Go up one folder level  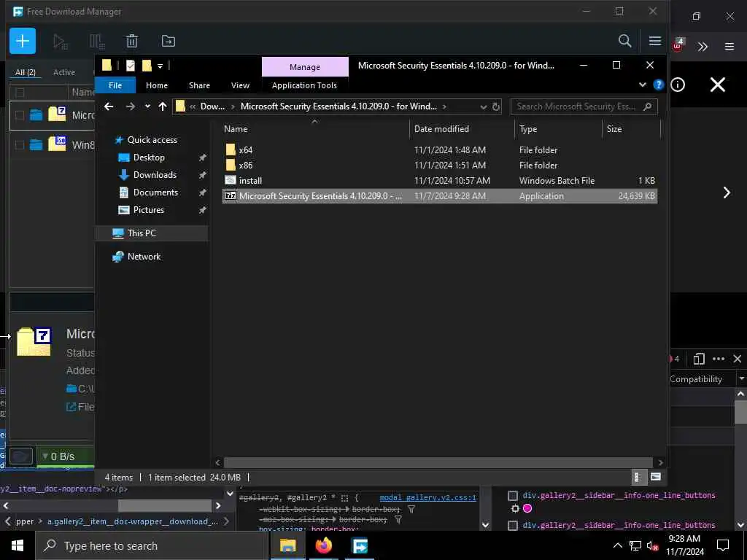163,106
